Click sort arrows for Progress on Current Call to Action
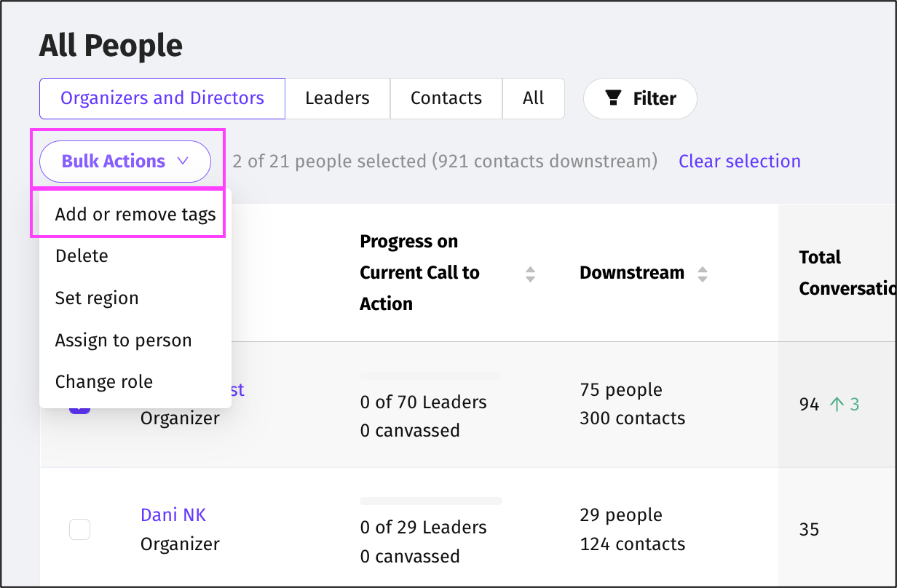 tap(531, 274)
